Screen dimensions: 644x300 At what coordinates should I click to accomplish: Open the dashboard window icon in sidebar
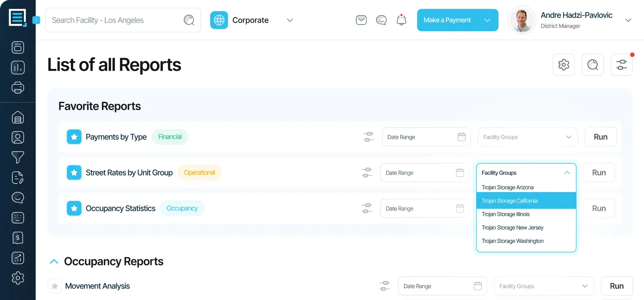click(x=18, y=47)
